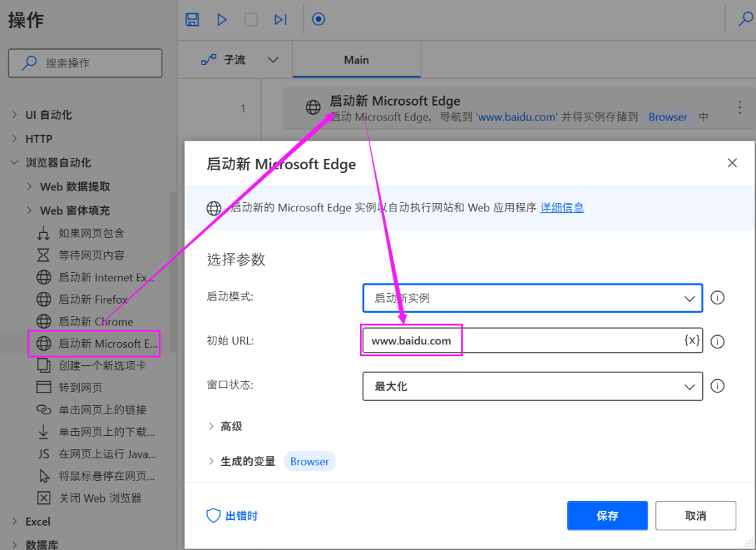Select the 关闭 Web 浏览器 action
This screenshot has width=756, height=550.
pos(89,498)
